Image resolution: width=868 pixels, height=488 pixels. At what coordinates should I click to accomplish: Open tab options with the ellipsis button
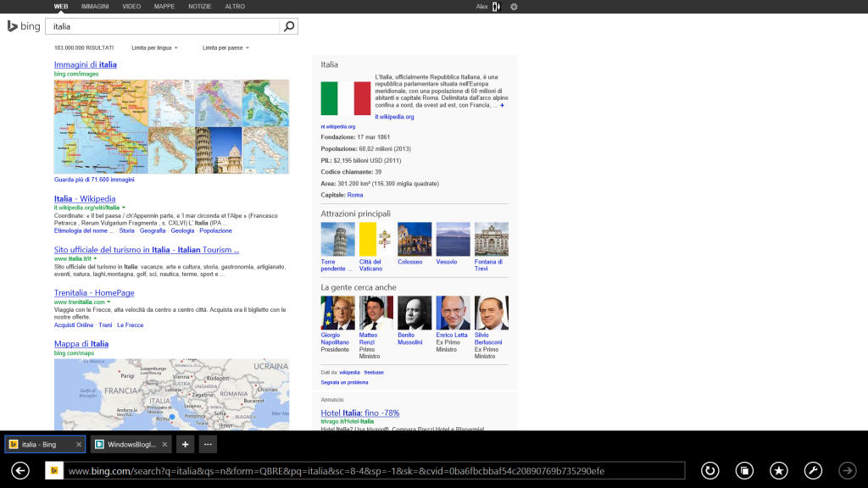click(207, 444)
